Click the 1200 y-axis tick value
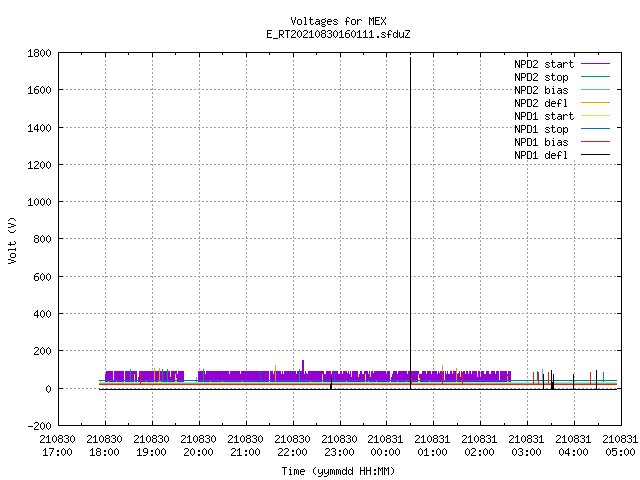The width and height of the screenshot is (640, 480). [x=39, y=165]
